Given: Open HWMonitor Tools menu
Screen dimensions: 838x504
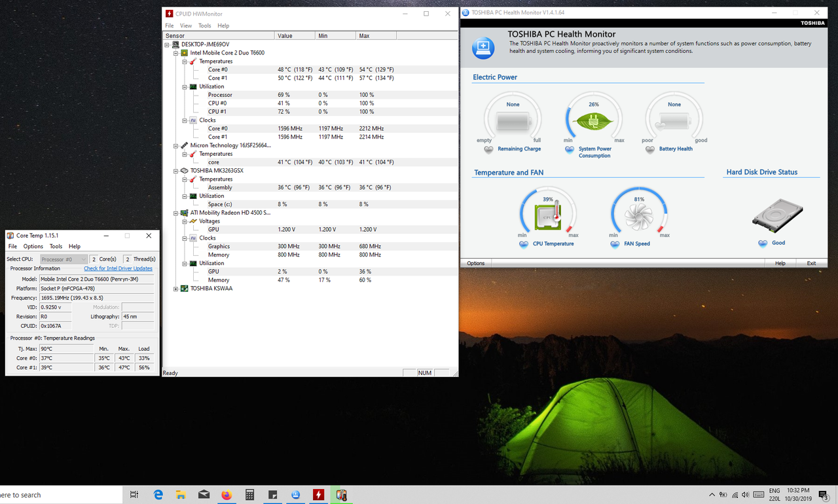Looking at the screenshot, I should coord(205,26).
